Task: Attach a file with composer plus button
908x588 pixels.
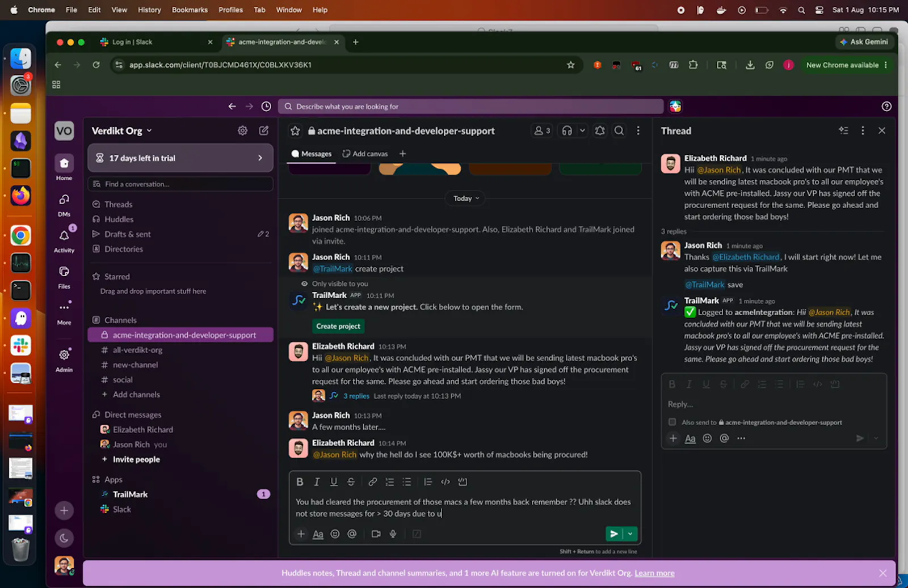Action: point(301,534)
